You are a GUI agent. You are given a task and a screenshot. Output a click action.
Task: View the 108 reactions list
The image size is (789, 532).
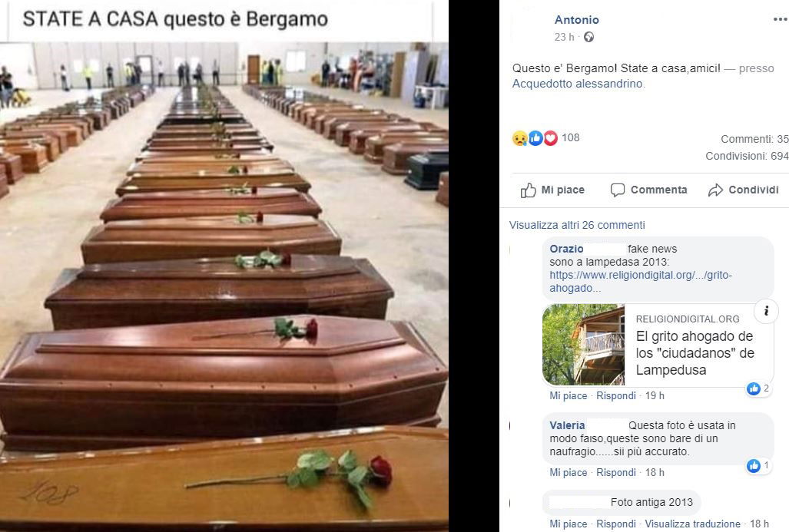coord(571,137)
